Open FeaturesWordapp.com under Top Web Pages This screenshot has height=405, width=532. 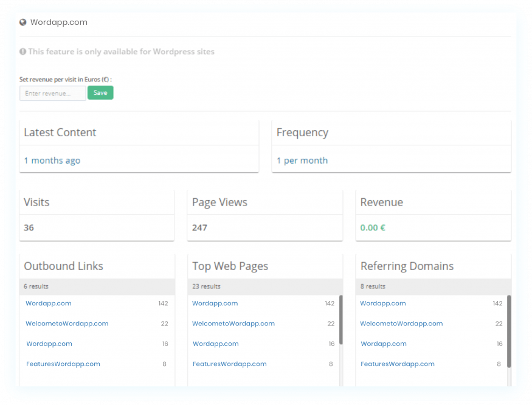[x=230, y=364]
